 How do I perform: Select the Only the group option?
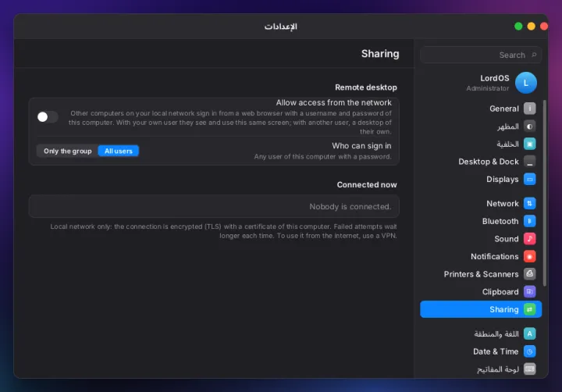click(67, 151)
